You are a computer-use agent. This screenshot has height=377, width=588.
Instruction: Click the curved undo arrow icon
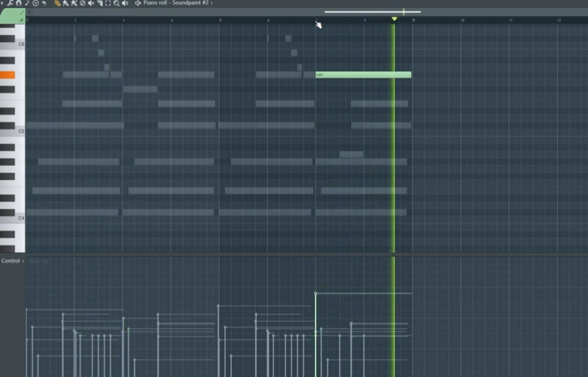44,3
